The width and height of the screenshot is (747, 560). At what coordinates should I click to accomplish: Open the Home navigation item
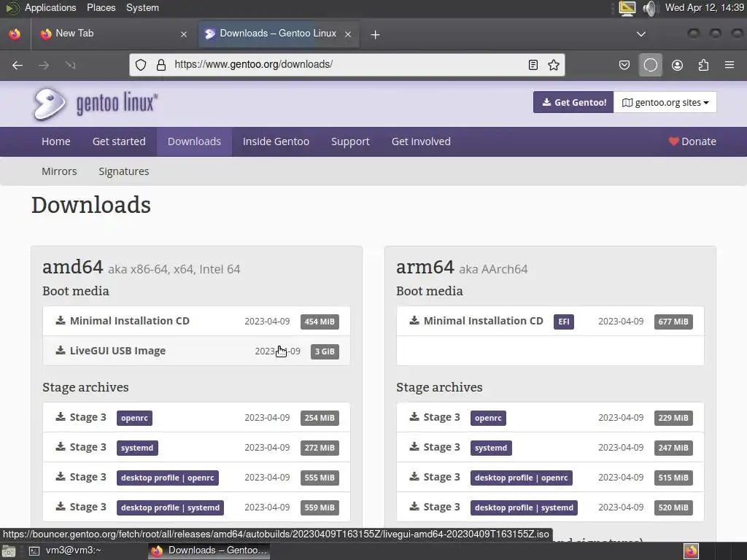(55, 141)
